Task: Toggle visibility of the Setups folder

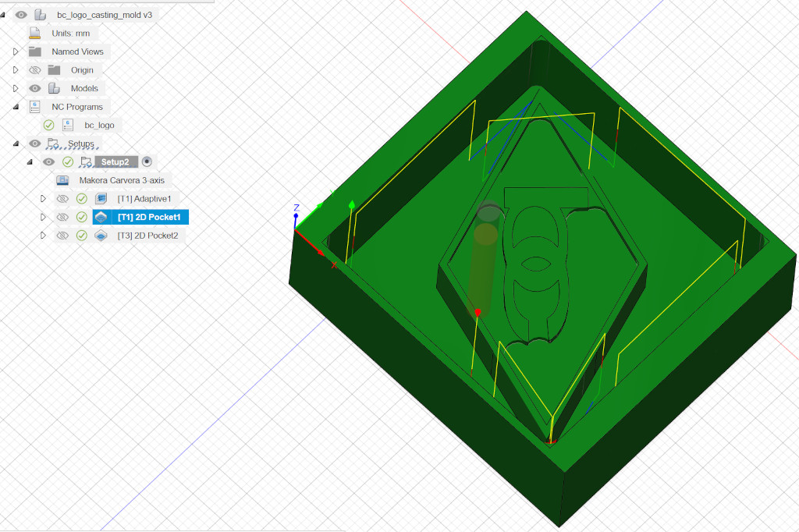Action: point(34,144)
